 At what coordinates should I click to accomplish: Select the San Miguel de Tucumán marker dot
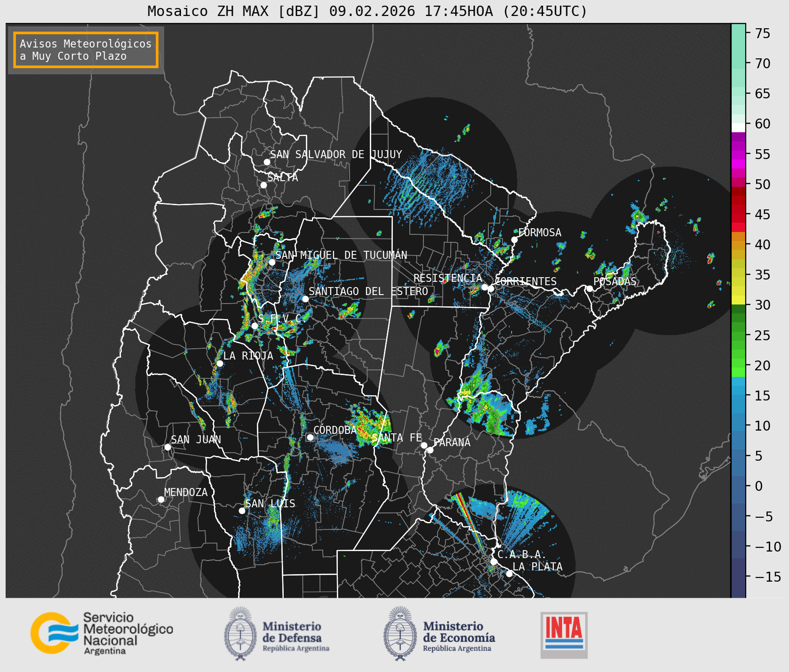tap(272, 262)
